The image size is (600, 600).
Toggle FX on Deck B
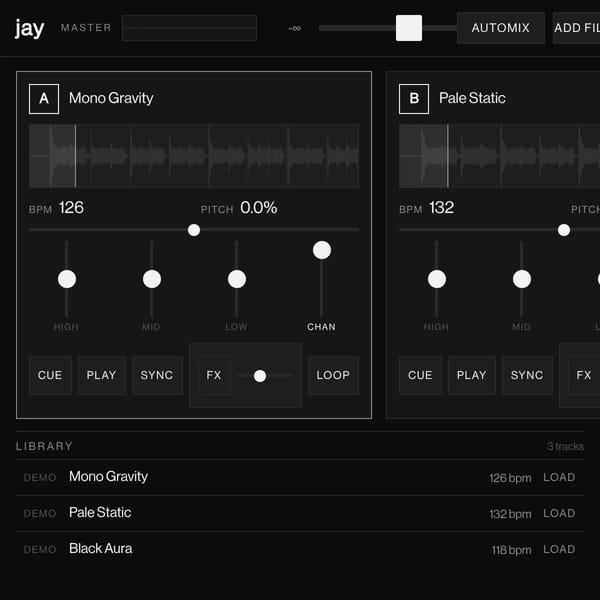coord(584,375)
